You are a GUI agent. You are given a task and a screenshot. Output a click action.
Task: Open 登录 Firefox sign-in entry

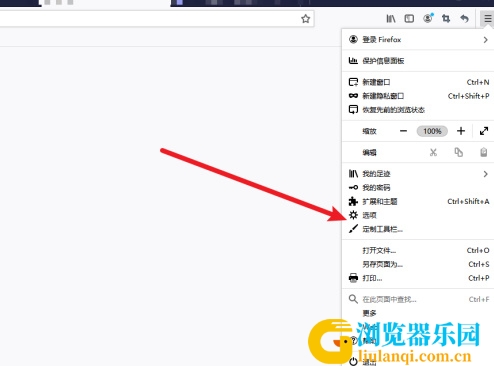pos(418,40)
